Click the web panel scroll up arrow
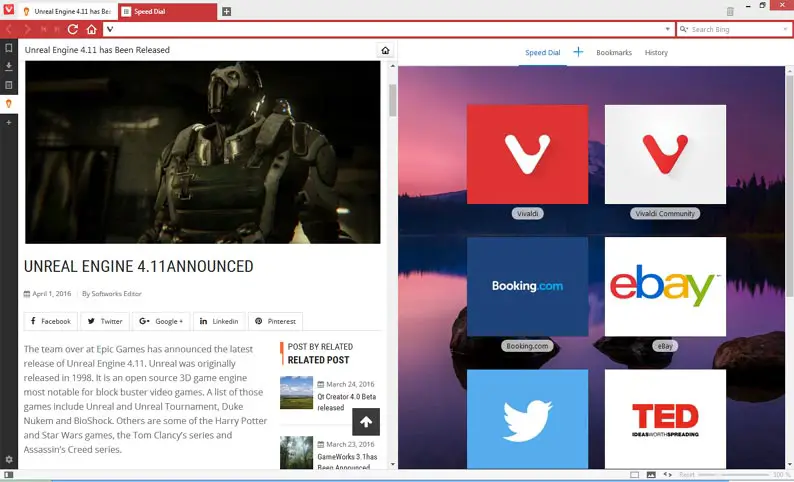 pyautogui.click(x=392, y=66)
